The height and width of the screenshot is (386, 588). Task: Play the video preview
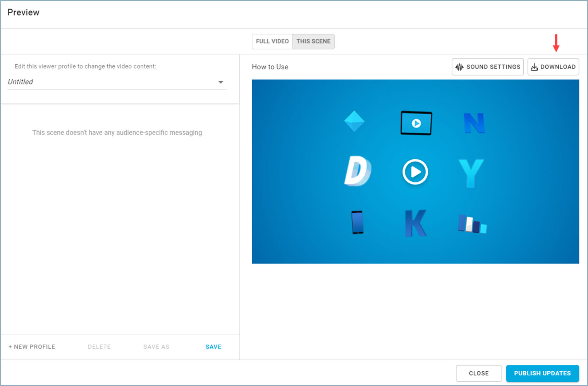[x=415, y=172]
